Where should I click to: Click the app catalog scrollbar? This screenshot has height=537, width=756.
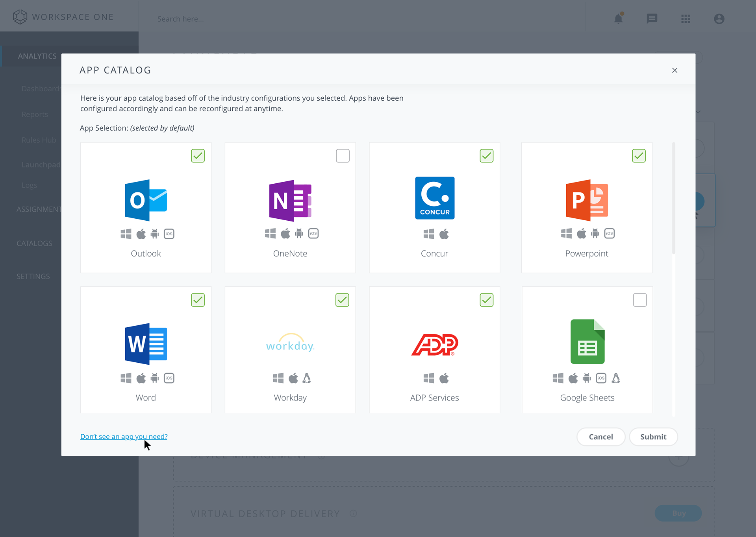coord(674,198)
